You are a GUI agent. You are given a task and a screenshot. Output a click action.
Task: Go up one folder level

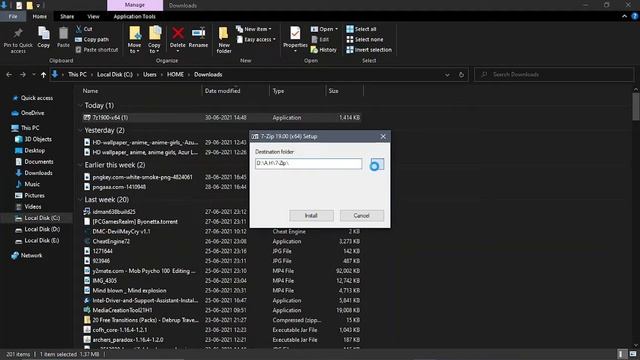pos(43,75)
